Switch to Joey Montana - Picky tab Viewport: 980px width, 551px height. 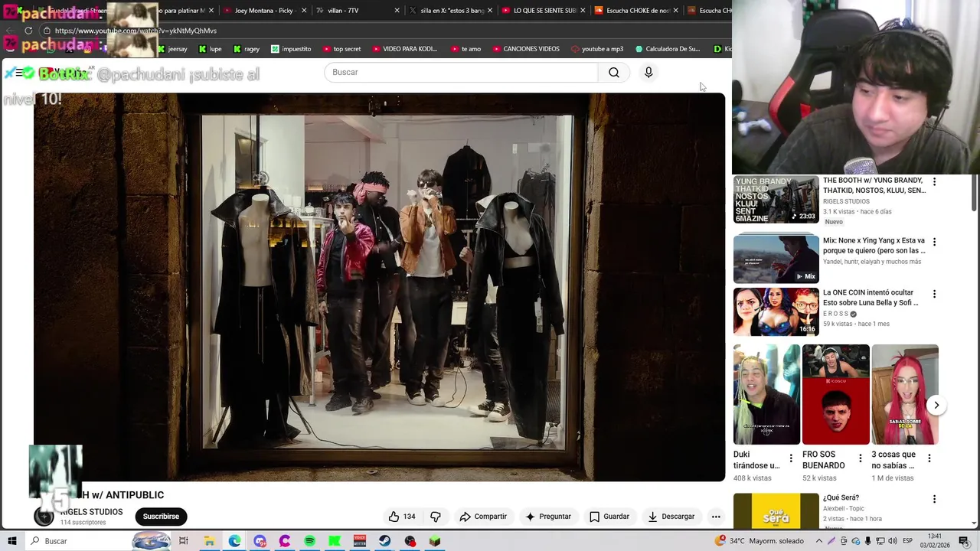click(264, 11)
